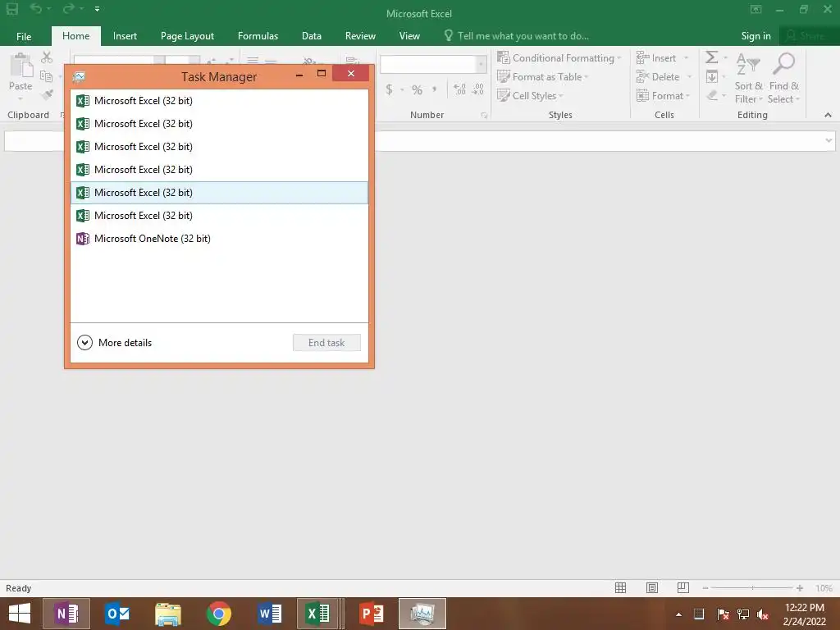Click the Format Painter brush icon
Viewport: 840px width, 630px height.
[47, 95]
